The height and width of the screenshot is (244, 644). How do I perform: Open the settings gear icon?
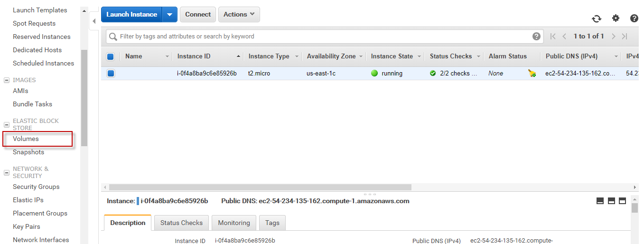pos(616,19)
